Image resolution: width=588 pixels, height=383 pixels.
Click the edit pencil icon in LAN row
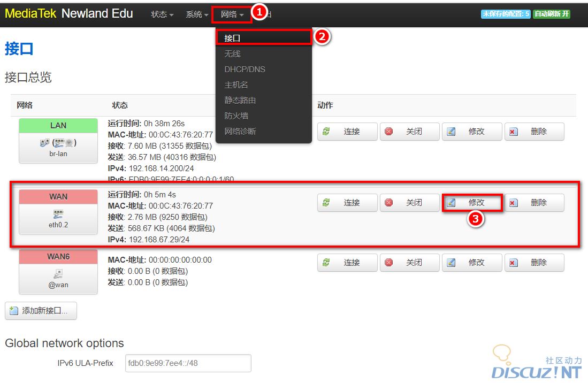(x=451, y=132)
